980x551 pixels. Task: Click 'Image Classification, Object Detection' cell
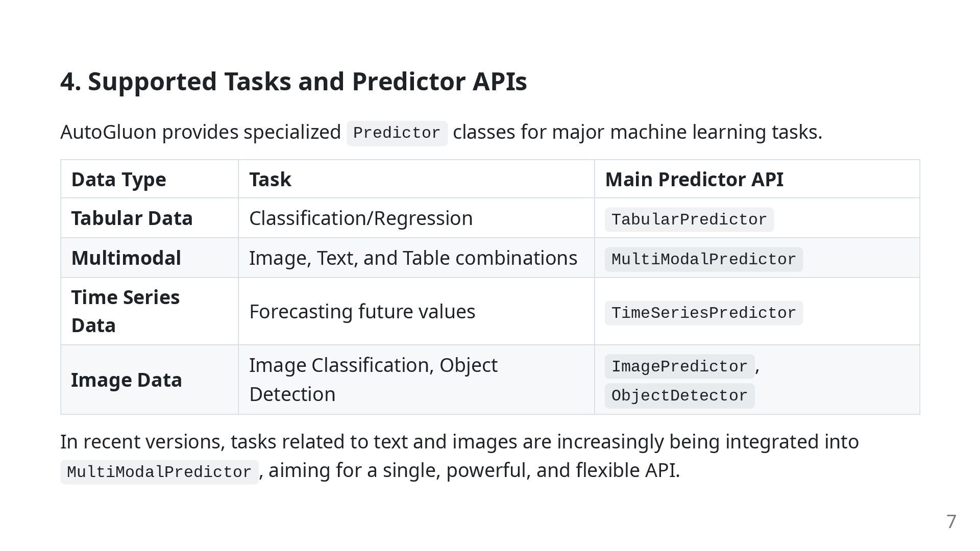click(x=373, y=380)
